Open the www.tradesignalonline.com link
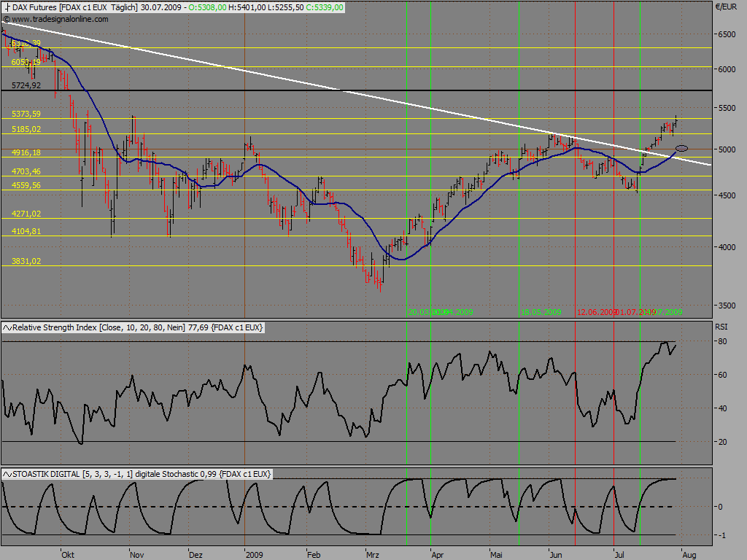747x560 pixels. (x=60, y=18)
